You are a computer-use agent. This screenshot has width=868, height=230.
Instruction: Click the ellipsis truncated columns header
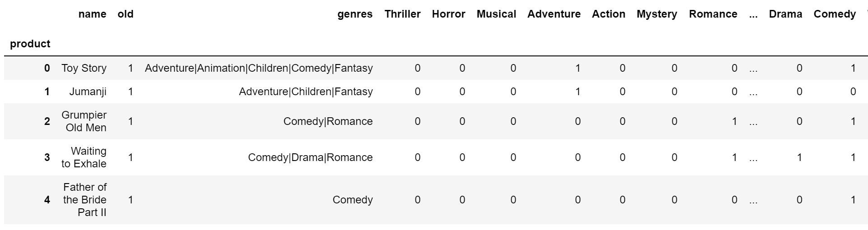(753, 14)
